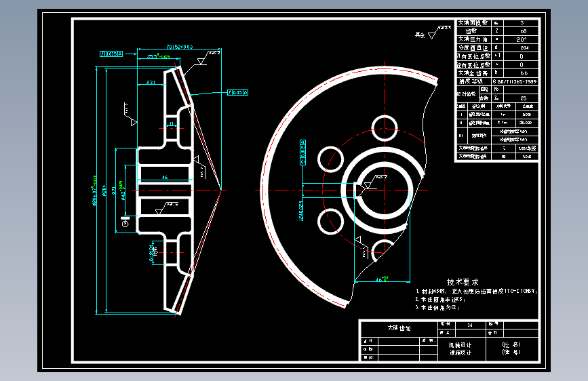Click the 其余 surface roughness symbol

coord(433,33)
